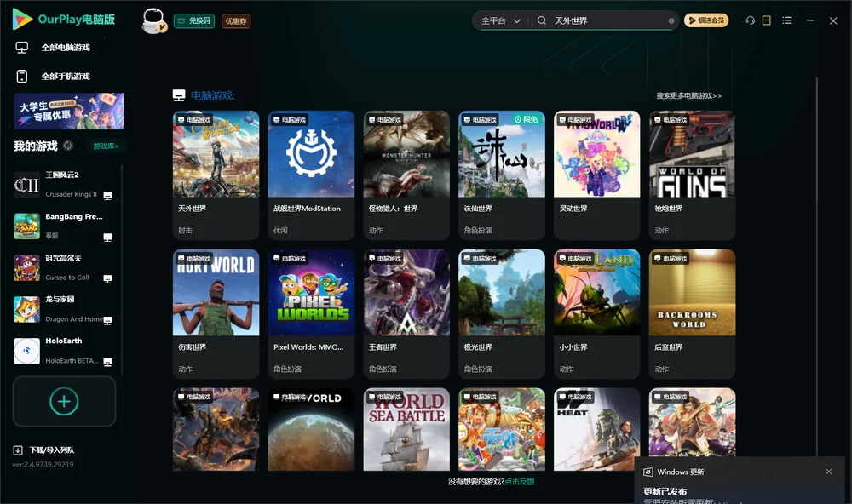Open 搜索更多电脑游戏>> link
The image size is (852, 504).
click(688, 95)
